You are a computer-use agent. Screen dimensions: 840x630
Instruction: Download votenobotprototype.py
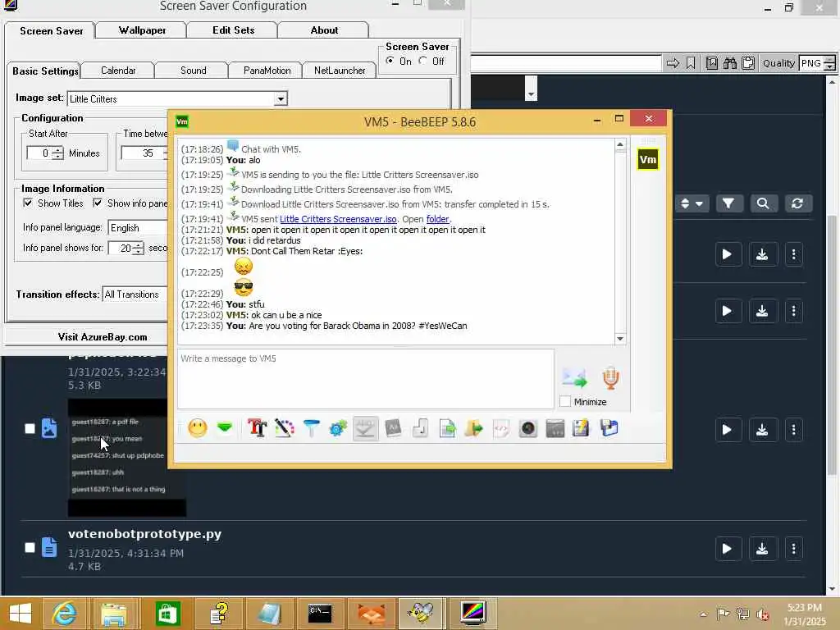tap(762, 549)
